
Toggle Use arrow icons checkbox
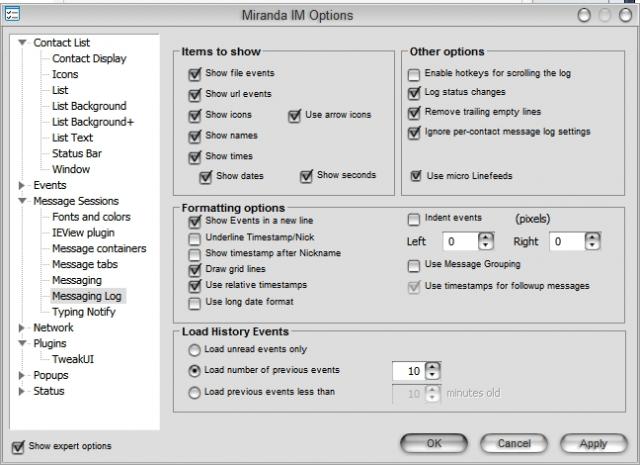(x=294, y=116)
